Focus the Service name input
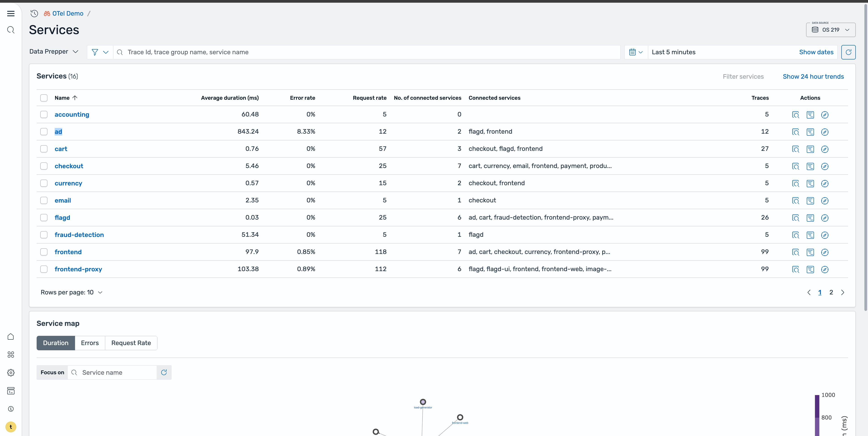Screen dimensions: 868x436 click(112, 372)
